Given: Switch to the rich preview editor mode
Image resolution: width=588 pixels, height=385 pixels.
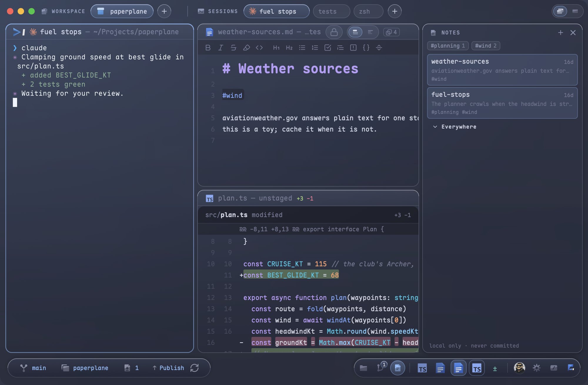Looking at the screenshot, I should click(355, 32).
